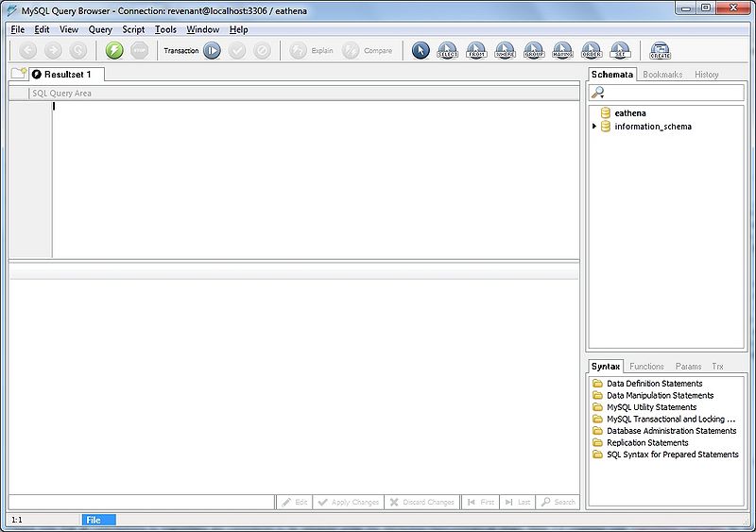Select the information_schema database
Screen dimensions: 756x532
point(653,127)
